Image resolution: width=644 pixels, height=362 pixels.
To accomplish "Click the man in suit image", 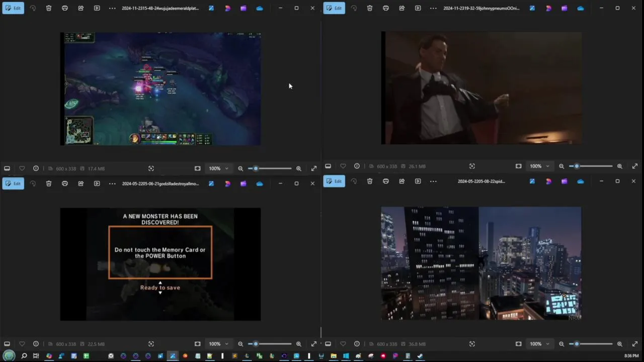I will [x=481, y=88].
